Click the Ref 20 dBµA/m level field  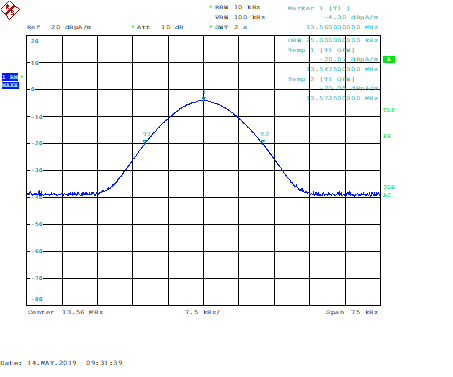coord(59,27)
